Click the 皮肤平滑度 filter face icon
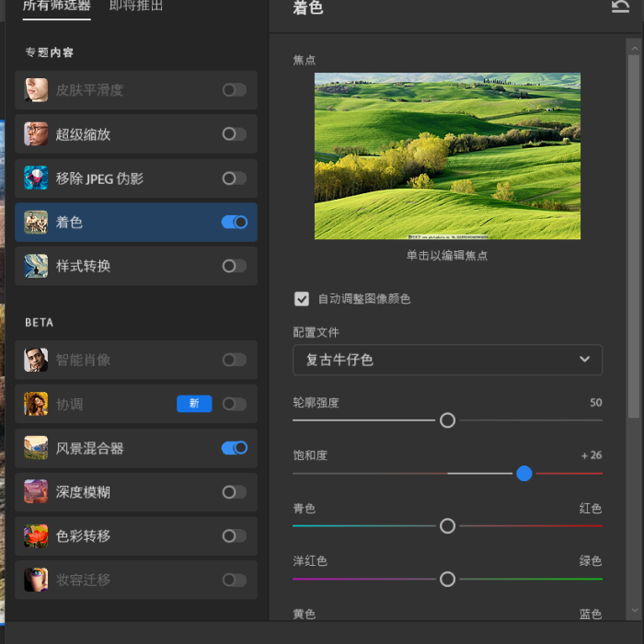Viewport: 644px width, 644px height. tap(36, 90)
